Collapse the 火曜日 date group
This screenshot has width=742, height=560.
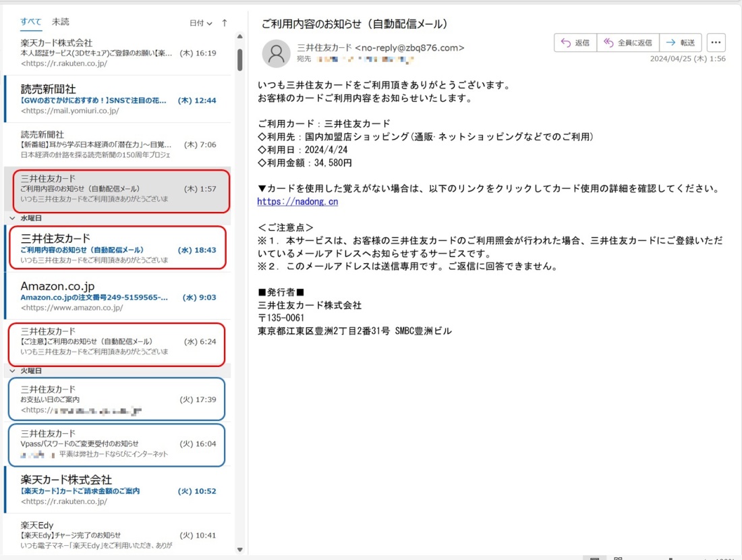point(12,371)
